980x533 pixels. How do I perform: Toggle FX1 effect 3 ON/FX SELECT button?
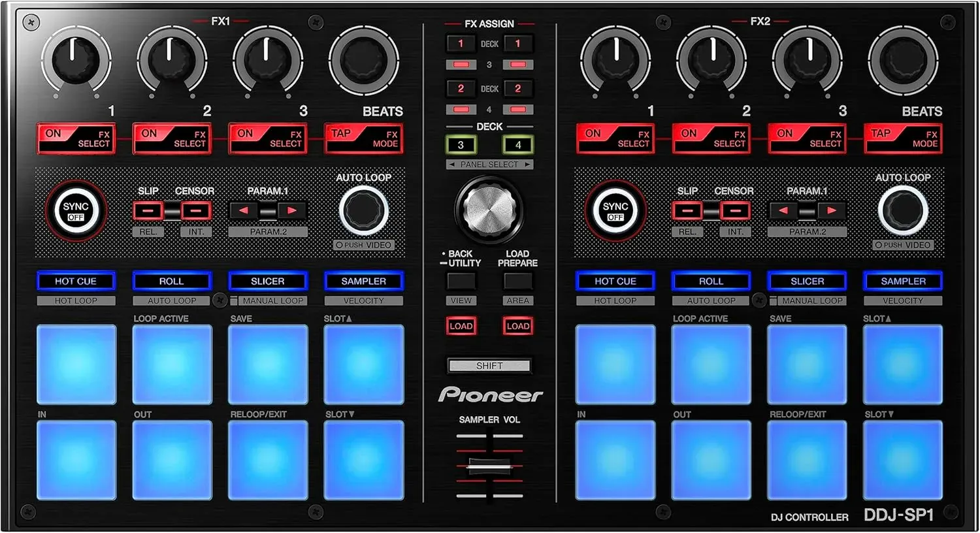[x=268, y=138]
